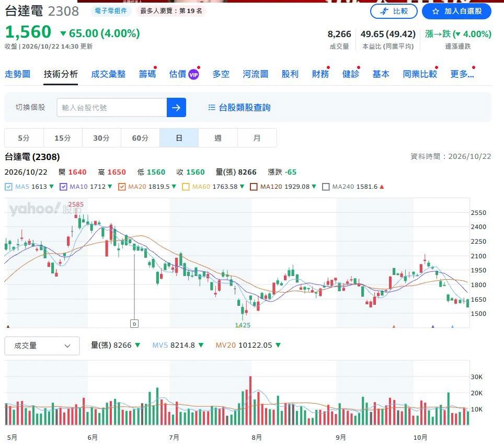This screenshot has height=446, width=504.
Task: Open the 同業比較 tab
Action: pyautogui.click(x=420, y=74)
